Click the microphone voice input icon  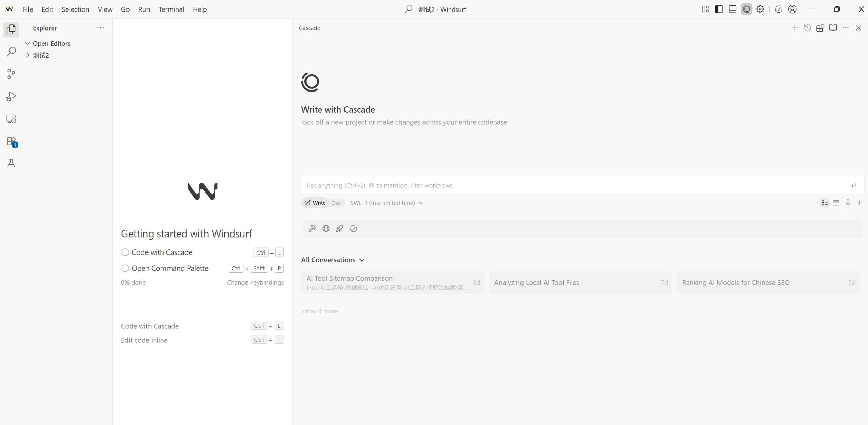click(x=848, y=203)
